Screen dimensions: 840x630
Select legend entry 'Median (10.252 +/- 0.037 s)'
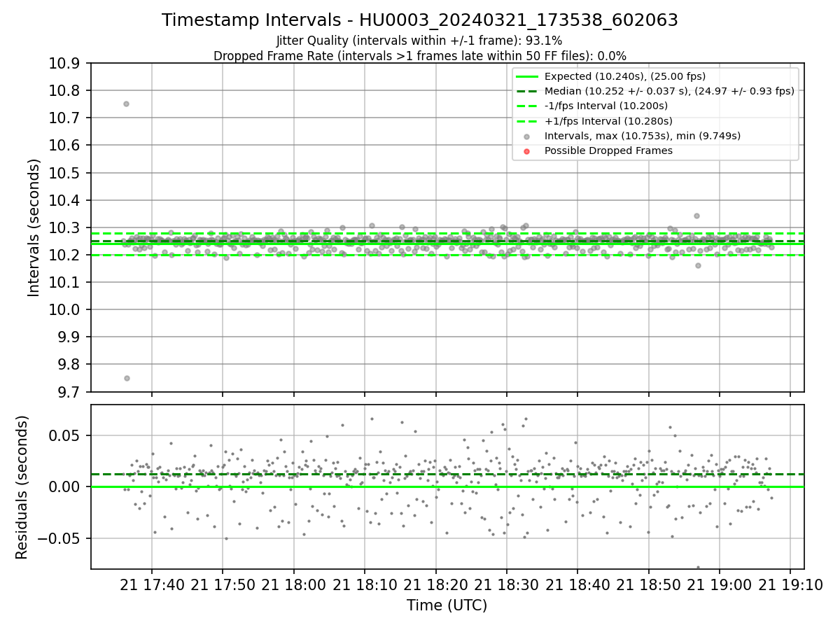click(669, 91)
